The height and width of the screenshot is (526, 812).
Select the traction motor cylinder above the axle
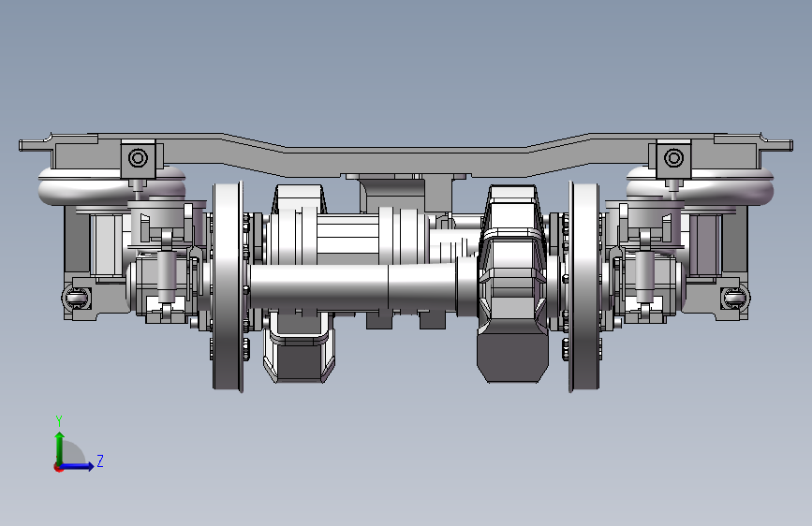point(347,236)
